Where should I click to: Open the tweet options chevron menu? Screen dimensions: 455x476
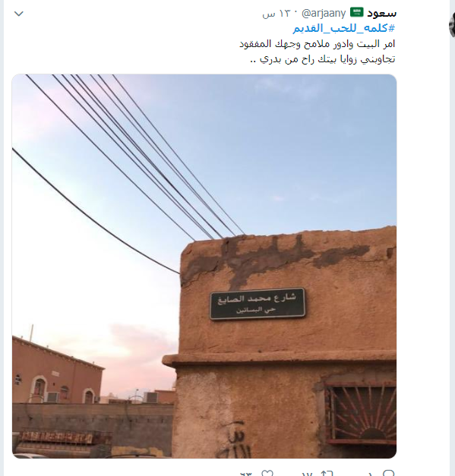point(19,14)
